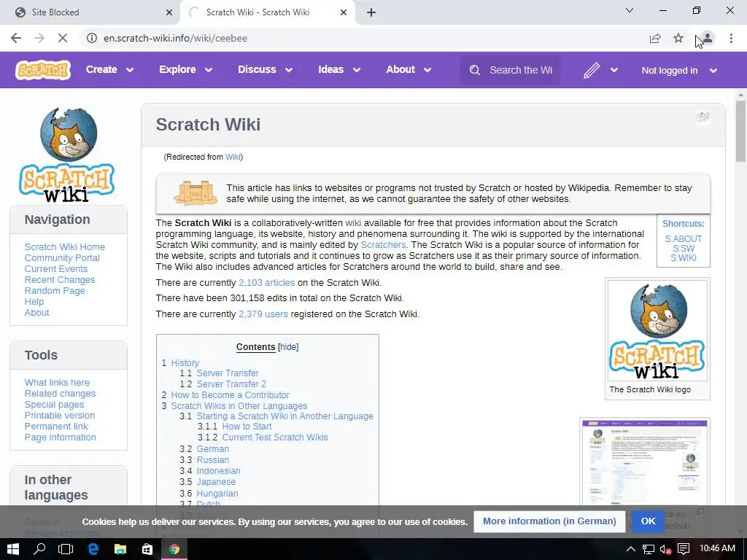This screenshot has width=747, height=560.
Task: Jump to the German section in Contents
Action: [x=212, y=448]
